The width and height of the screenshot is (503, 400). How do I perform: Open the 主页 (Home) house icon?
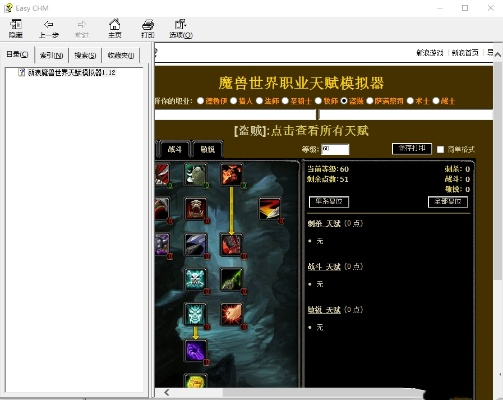tap(115, 25)
